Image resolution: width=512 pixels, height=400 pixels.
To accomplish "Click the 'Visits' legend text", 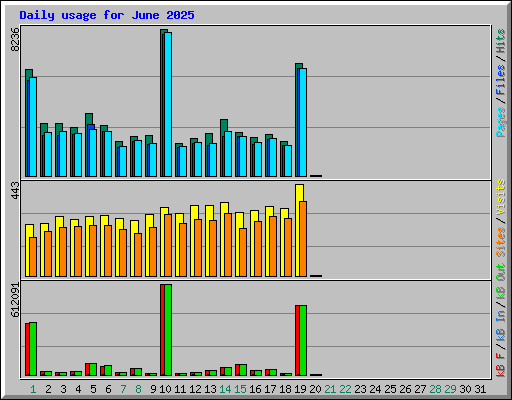I will pos(501,197).
